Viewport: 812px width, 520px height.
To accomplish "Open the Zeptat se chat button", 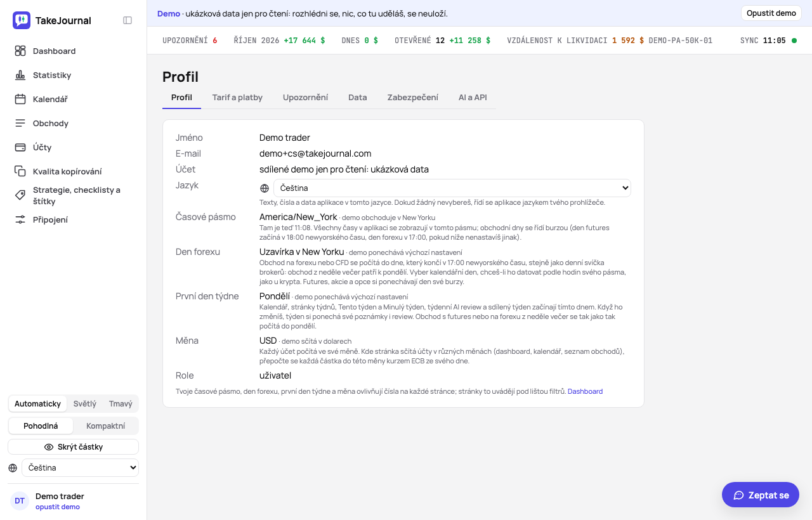I will point(761,495).
